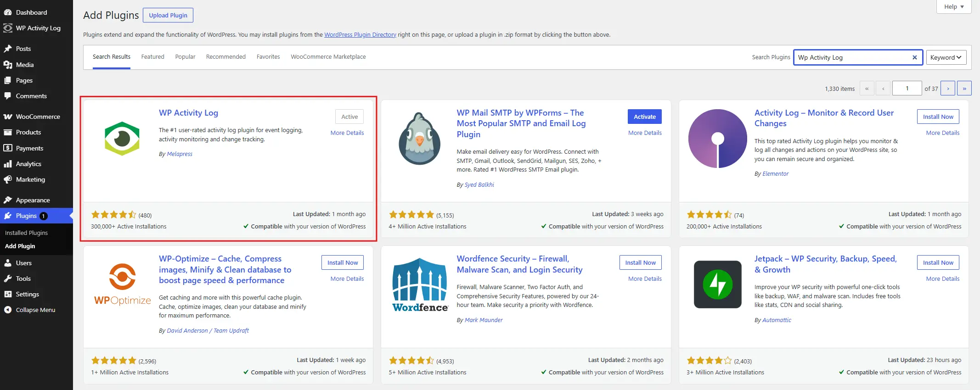This screenshot has height=390, width=980.
Task: Open the WooCommerce Marketplace tab
Action: click(328, 57)
